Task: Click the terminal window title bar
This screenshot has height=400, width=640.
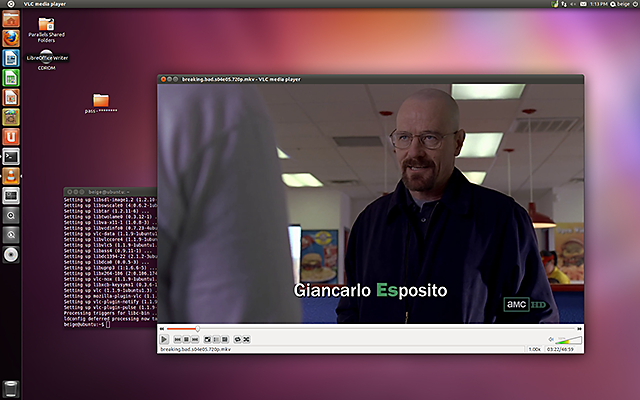Action: 110,192
